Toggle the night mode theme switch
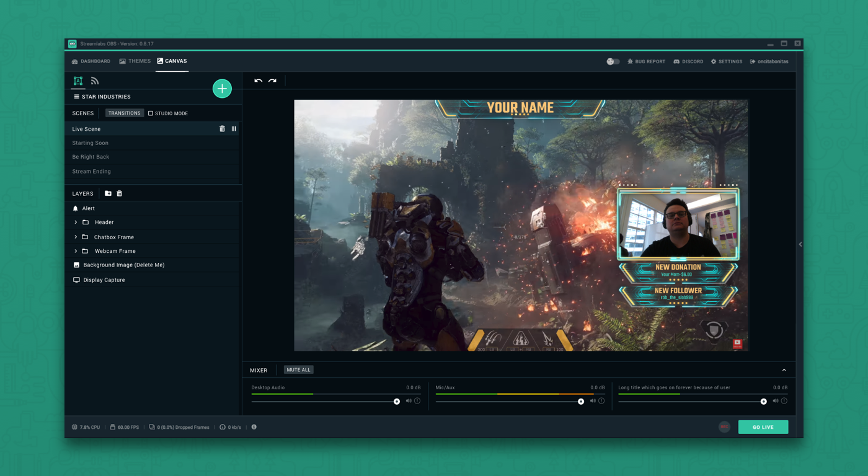This screenshot has width=868, height=476. pos(613,61)
